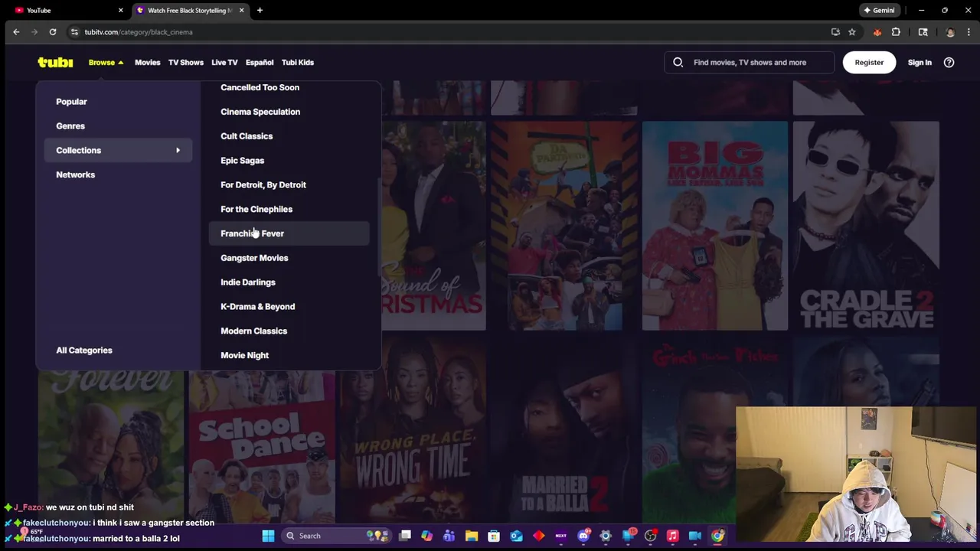Viewport: 980px width, 551px height.
Task: Click the Sign In link
Action: coord(920,63)
